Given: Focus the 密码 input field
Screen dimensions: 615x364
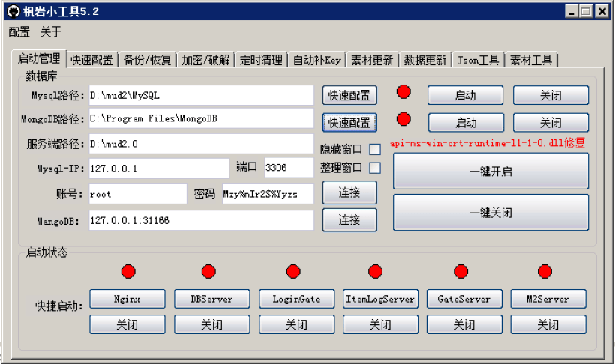Looking at the screenshot, I should tap(268, 194).
